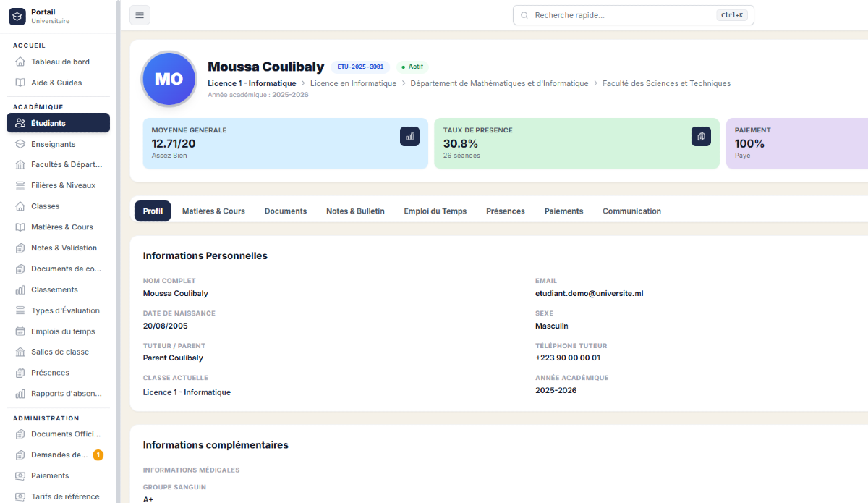The width and height of the screenshot is (868, 503).
Task: Click the Documents de cours file icon
Action: (x=20, y=269)
